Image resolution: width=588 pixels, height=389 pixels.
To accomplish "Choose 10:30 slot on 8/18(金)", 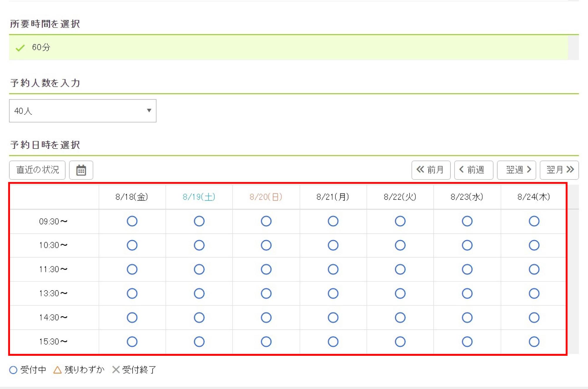I will tap(132, 245).
